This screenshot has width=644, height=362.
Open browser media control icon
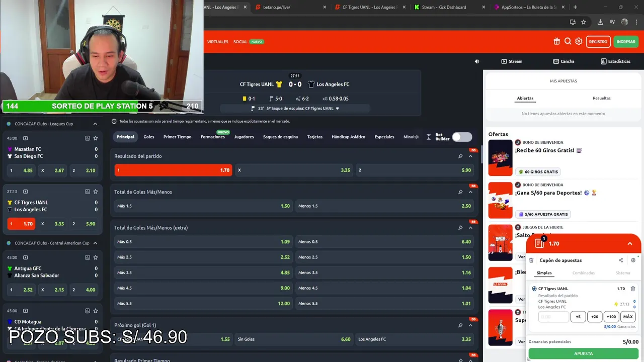(612, 22)
